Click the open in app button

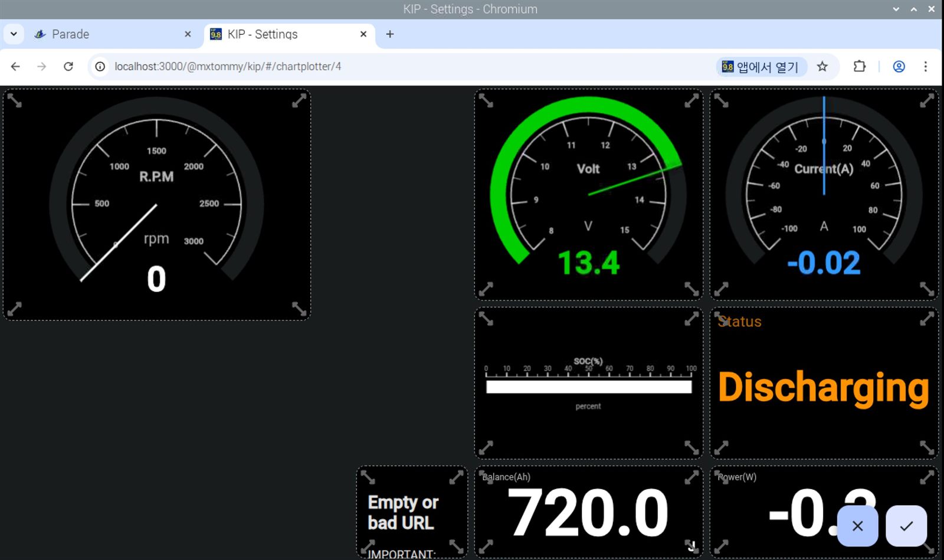pyautogui.click(x=761, y=67)
